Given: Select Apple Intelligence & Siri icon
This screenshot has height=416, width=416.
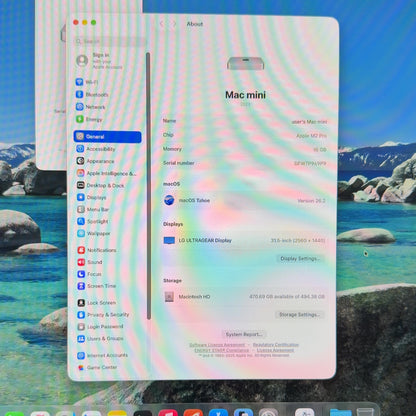Looking at the screenshot, I should point(80,173).
